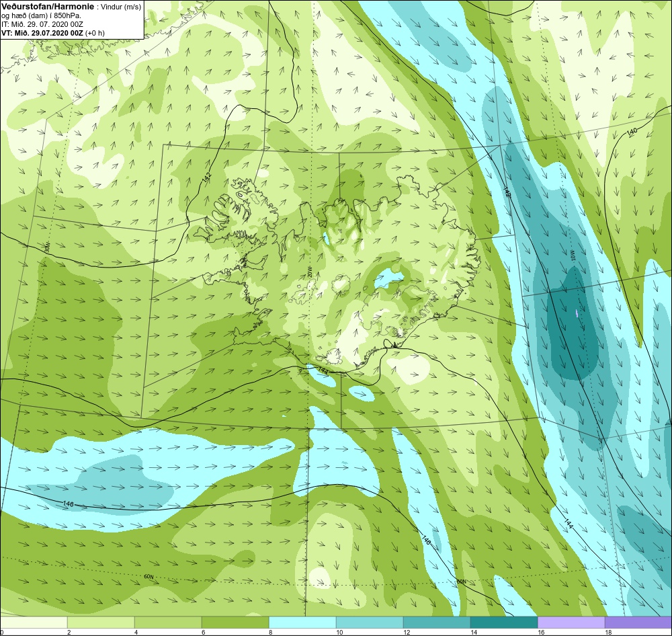
Task: Click the light cyan 8–10 m/s legend swatch
Action: (x=302, y=622)
